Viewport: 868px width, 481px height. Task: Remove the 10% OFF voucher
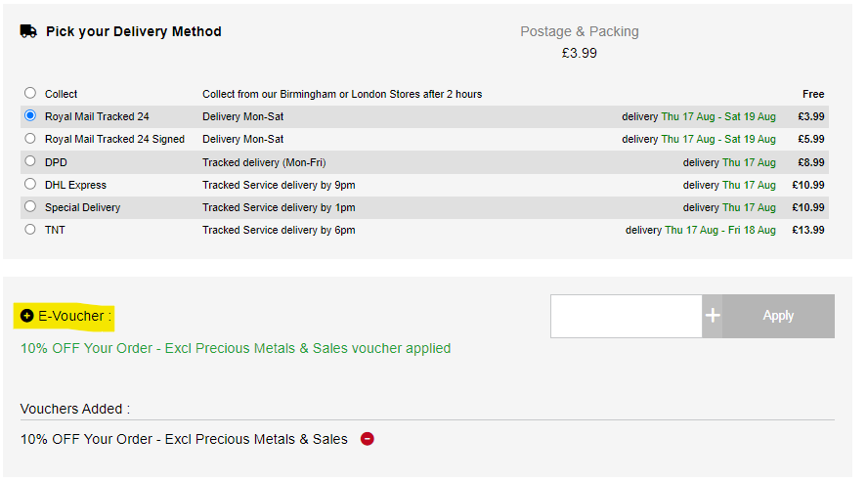coord(368,439)
